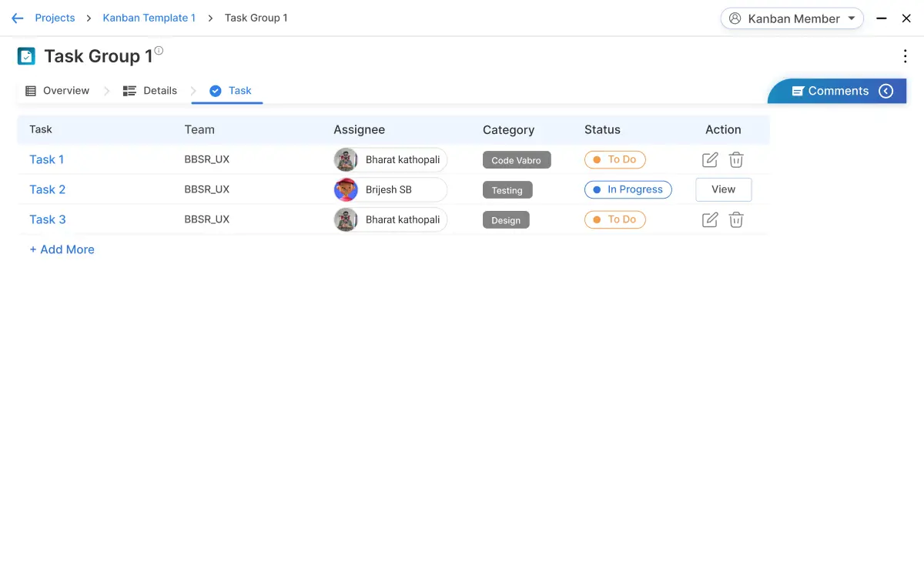Click the delete trash icon for Task 1
This screenshot has width=924, height=585.
tap(736, 159)
